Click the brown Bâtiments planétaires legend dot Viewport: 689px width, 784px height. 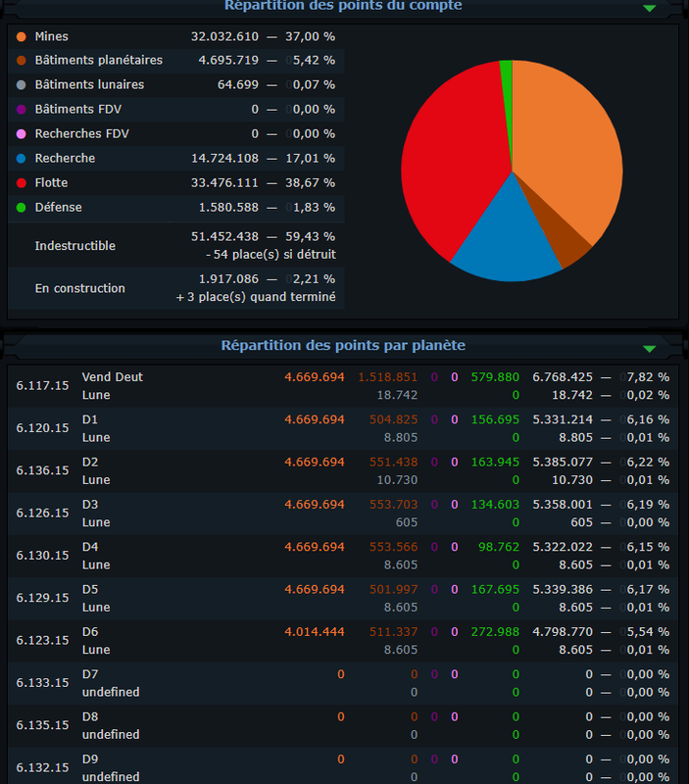pyautogui.click(x=21, y=61)
